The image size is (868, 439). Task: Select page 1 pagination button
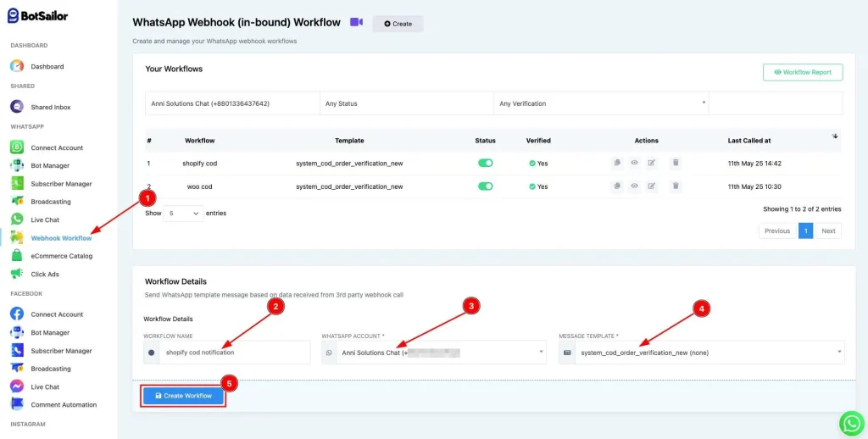click(x=805, y=231)
